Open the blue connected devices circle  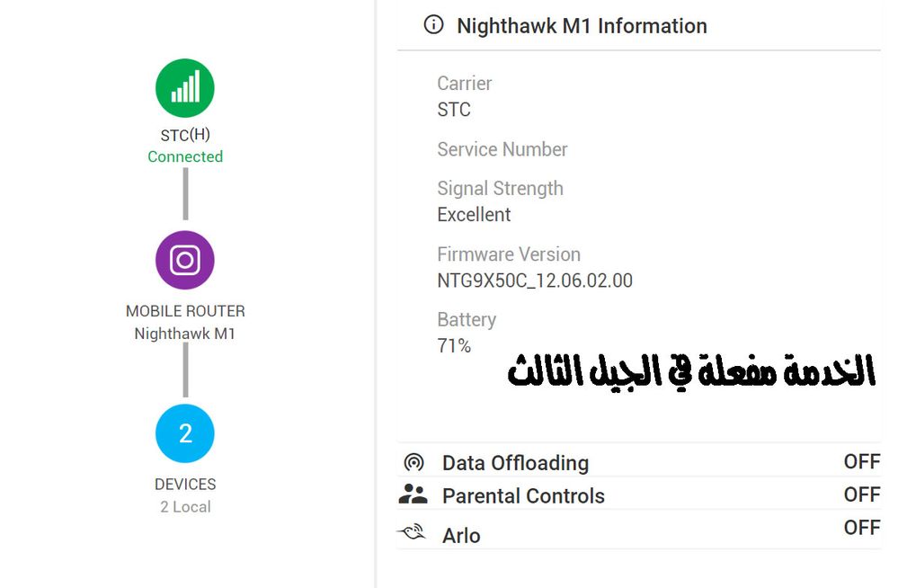click(x=185, y=433)
